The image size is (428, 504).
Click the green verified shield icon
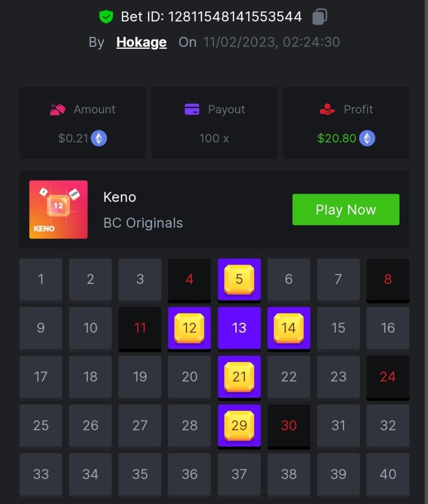click(106, 17)
